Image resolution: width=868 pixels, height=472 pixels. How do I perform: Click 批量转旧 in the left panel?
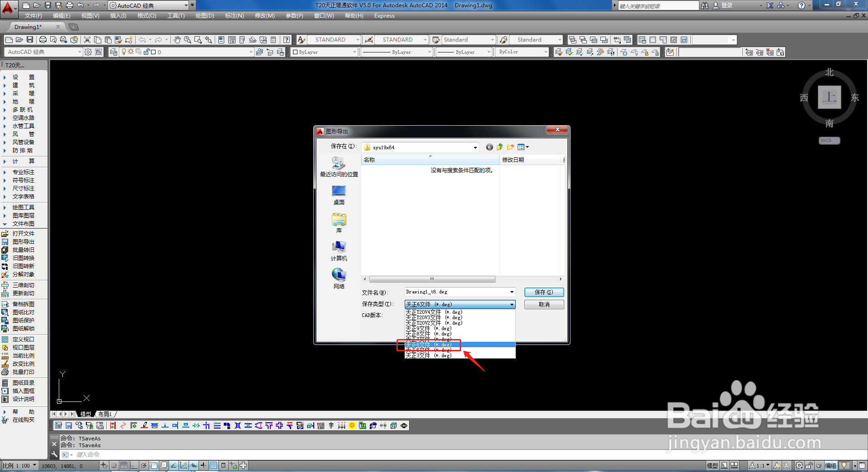click(x=23, y=250)
